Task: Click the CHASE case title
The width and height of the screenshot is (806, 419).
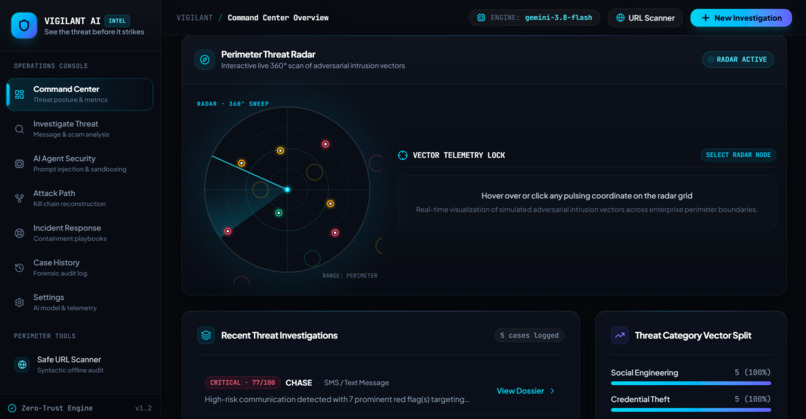Action: tap(299, 382)
